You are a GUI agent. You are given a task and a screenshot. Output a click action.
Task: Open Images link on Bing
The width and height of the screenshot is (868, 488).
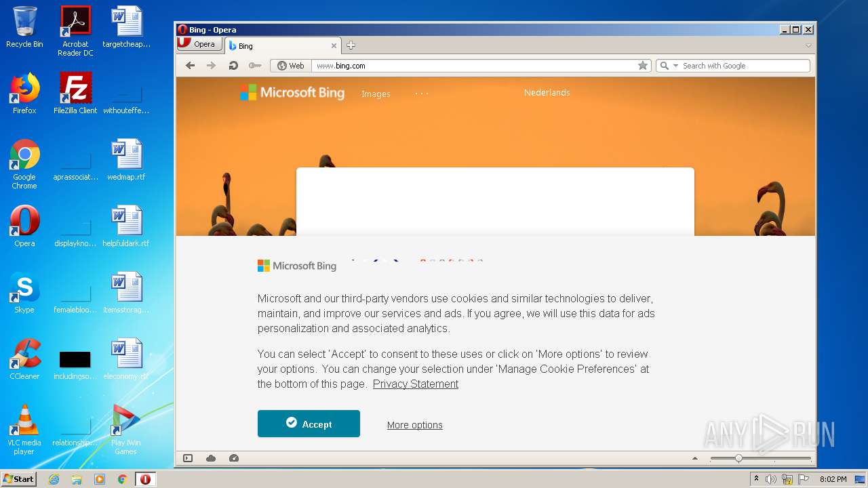376,94
